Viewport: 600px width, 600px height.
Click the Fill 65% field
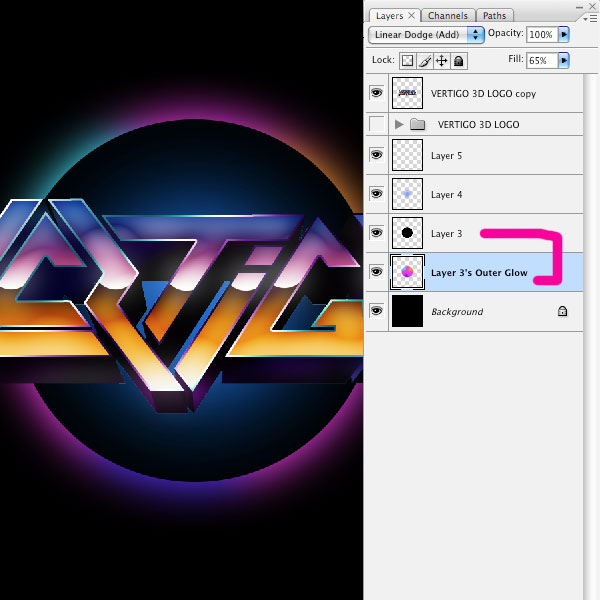click(542, 60)
